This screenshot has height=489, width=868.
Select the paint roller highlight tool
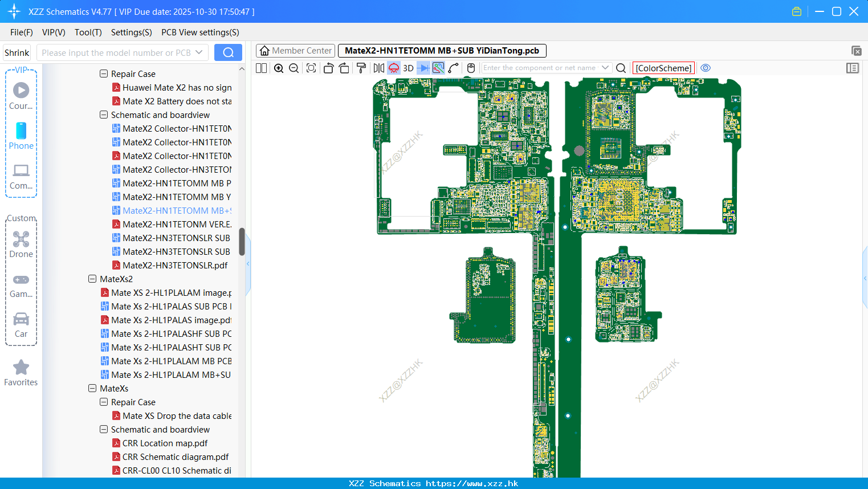[x=361, y=68]
